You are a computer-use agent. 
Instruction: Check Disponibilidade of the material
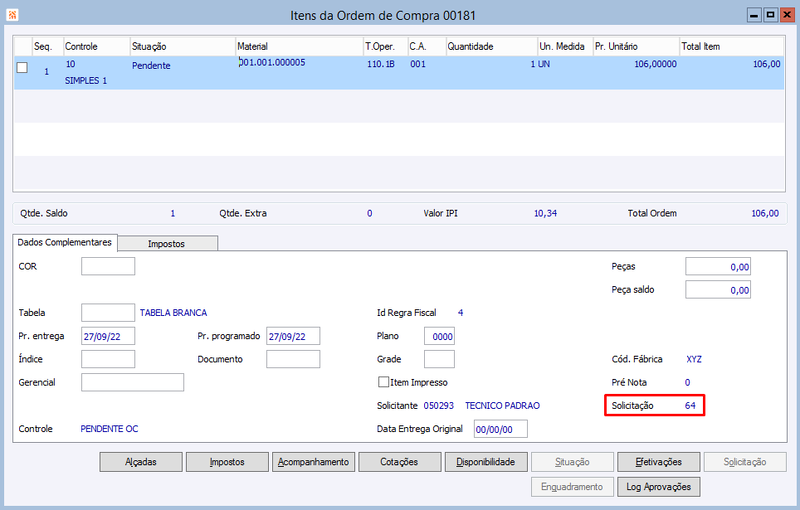(x=486, y=462)
